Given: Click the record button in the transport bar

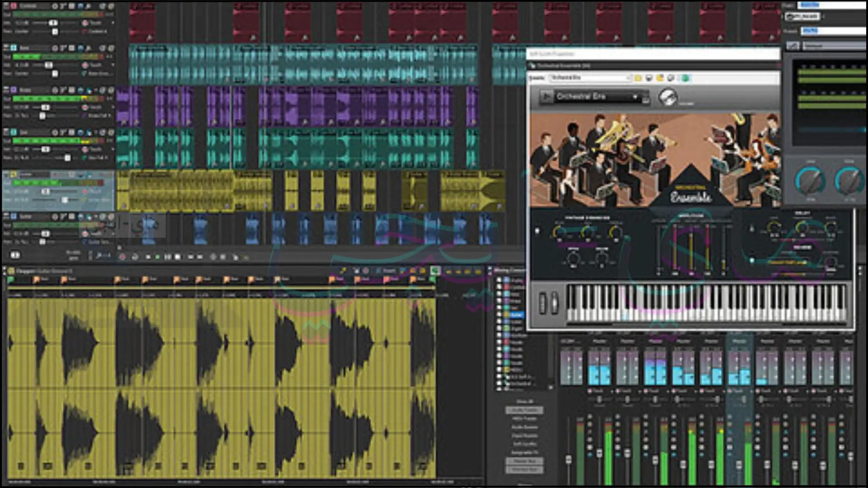Looking at the screenshot, I should [x=122, y=257].
